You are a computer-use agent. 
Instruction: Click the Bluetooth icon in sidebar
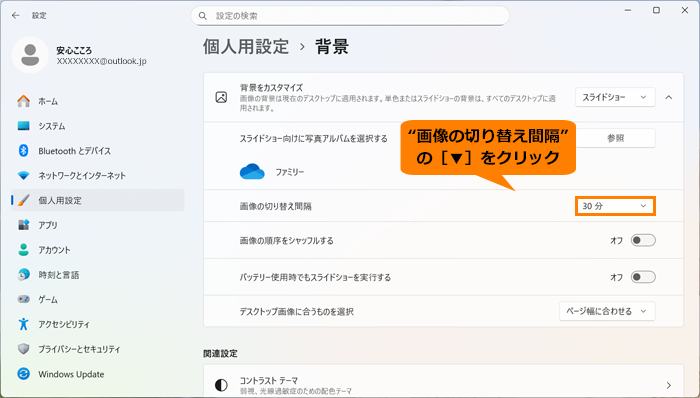tap(24, 151)
